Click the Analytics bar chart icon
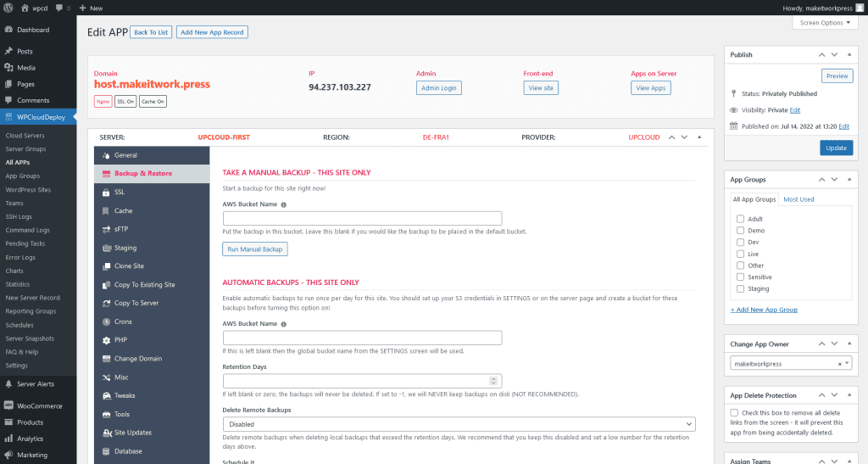Viewport: 868px width, 464px height. (8, 439)
